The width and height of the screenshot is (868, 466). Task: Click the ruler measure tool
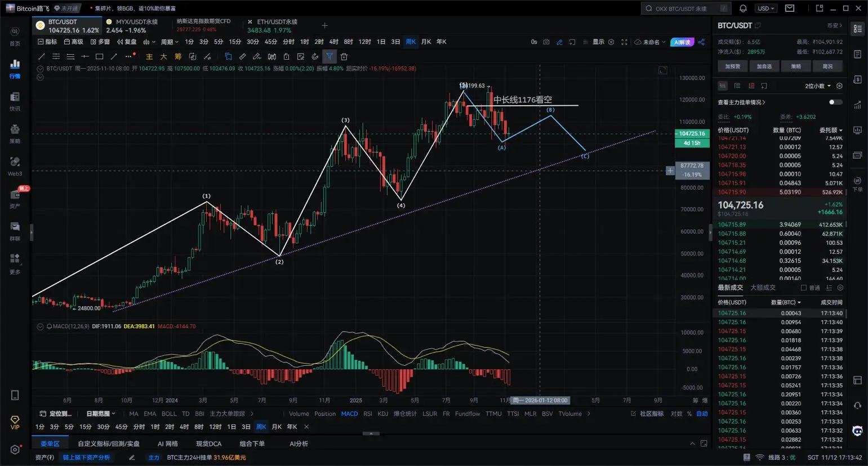point(242,56)
